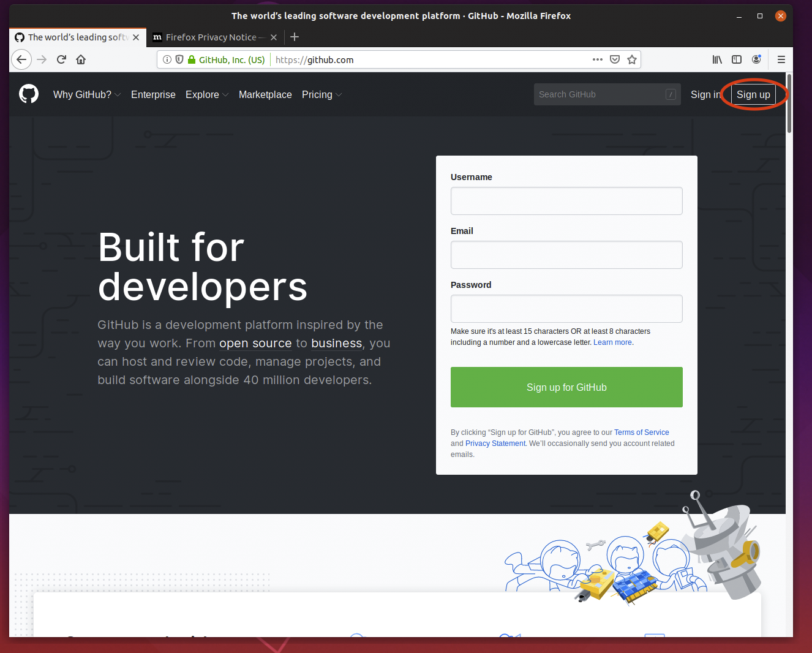This screenshot has width=812, height=653.
Task: Click the Sign up header button
Action: click(x=753, y=94)
